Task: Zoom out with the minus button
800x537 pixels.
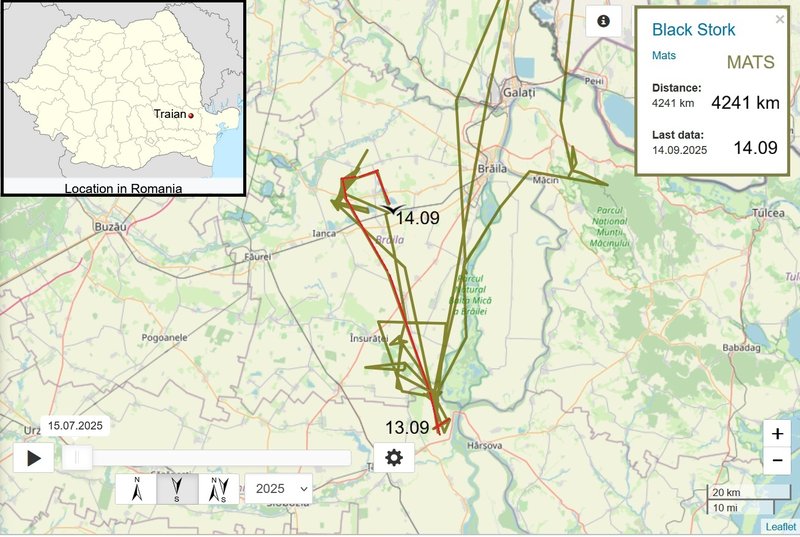Action: [x=777, y=461]
